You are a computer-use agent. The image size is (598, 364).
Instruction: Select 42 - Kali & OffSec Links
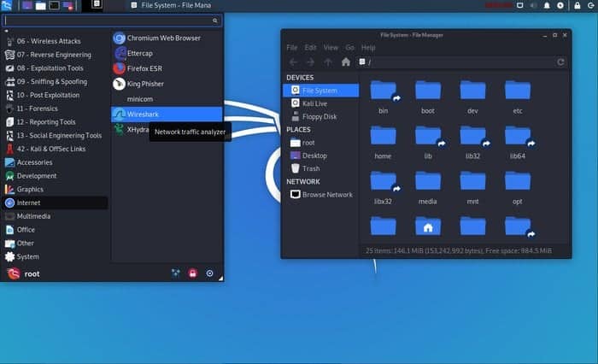click(x=56, y=149)
